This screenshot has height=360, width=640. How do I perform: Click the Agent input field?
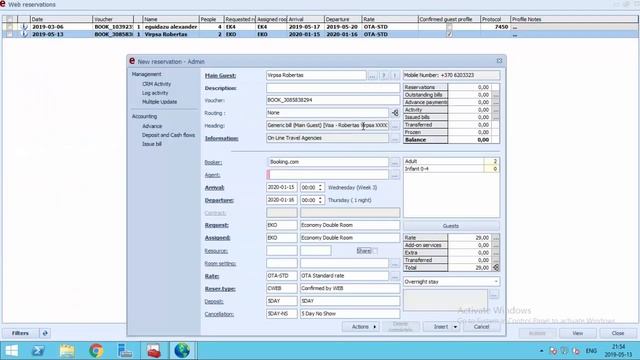[x=328, y=175]
